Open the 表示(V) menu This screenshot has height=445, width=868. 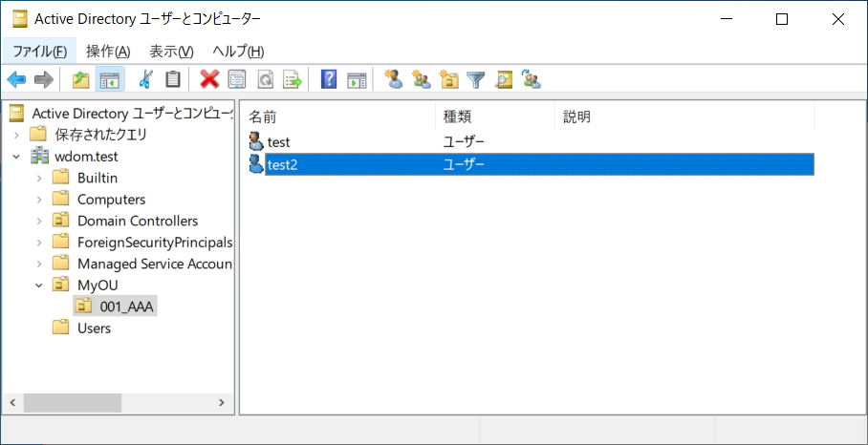(172, 52)
